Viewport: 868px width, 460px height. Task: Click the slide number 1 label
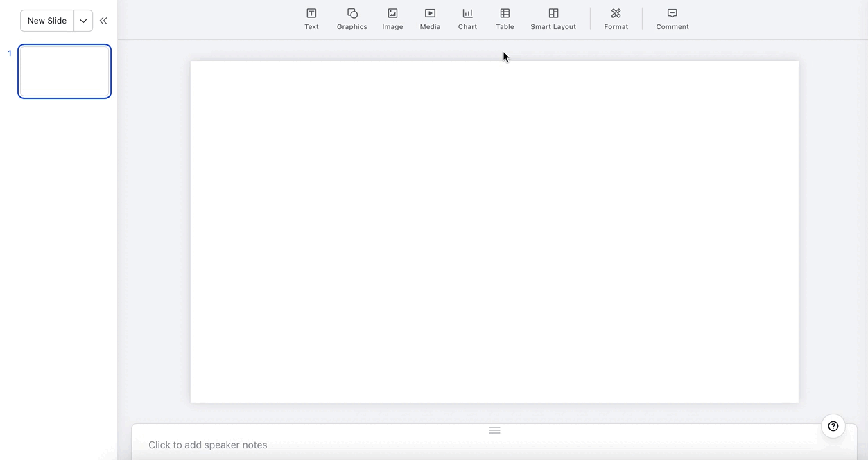click(x=10, y=53)
